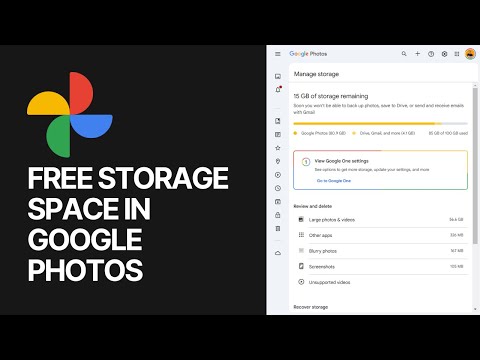
Task: Click the plus create icon
Action: click(417, 54)
